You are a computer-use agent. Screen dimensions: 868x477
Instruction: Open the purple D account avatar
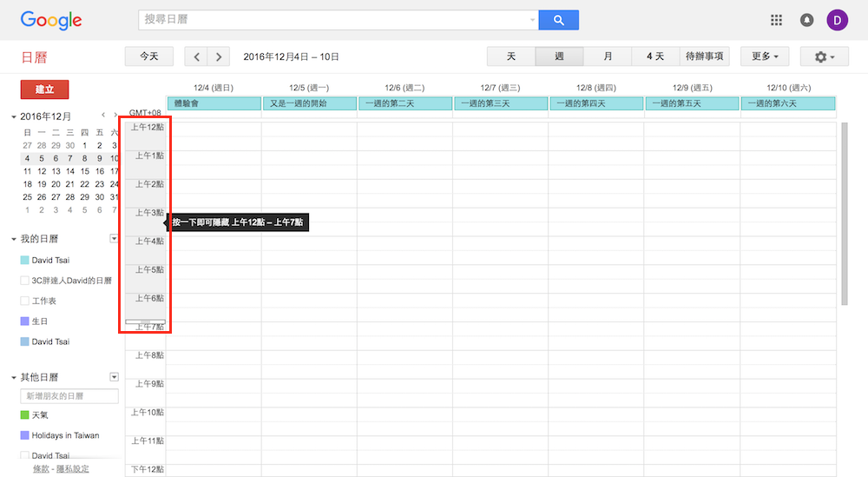838,20
